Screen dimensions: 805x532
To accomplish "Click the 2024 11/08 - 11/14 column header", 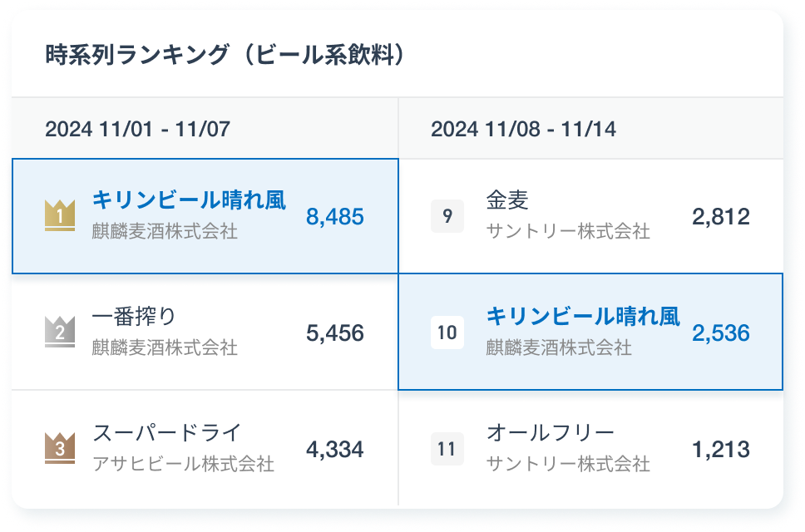I will click(x=524, y=129).
